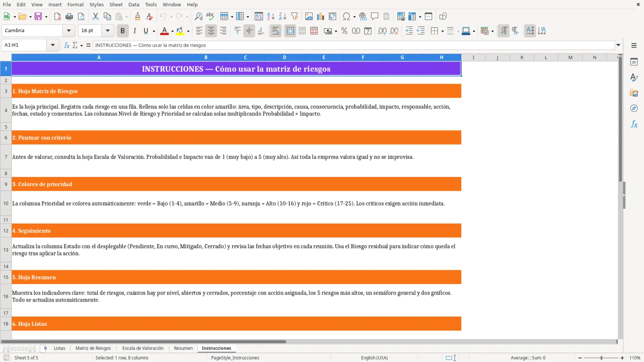Click Format as Percent icon
The width and height of the screenshot is (644, 362).
tap(344, 31)
